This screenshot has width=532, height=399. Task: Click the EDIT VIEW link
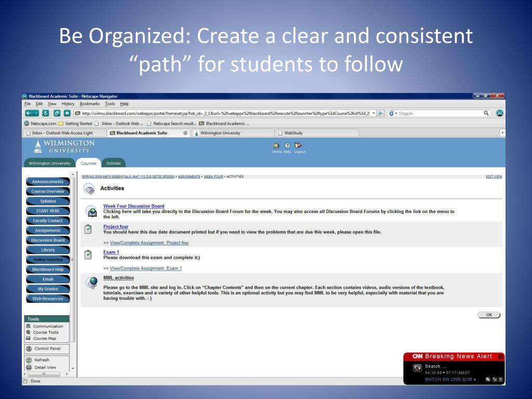click(494, 177)
